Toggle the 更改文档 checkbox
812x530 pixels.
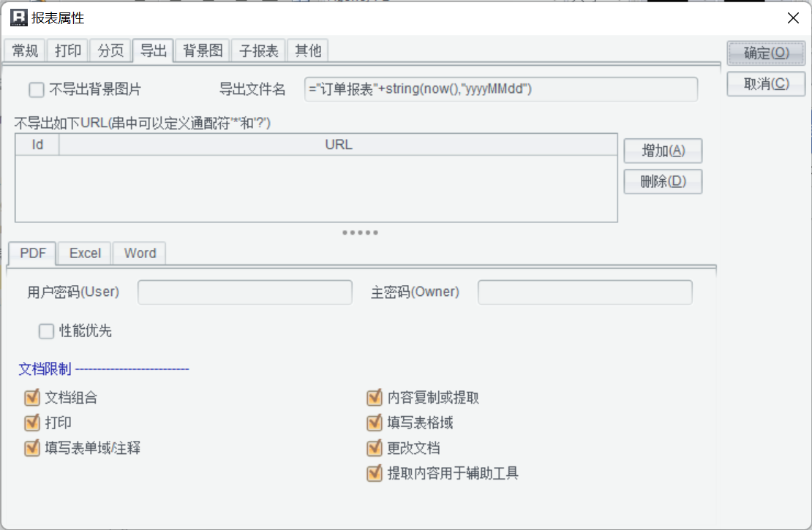[375, 447]
